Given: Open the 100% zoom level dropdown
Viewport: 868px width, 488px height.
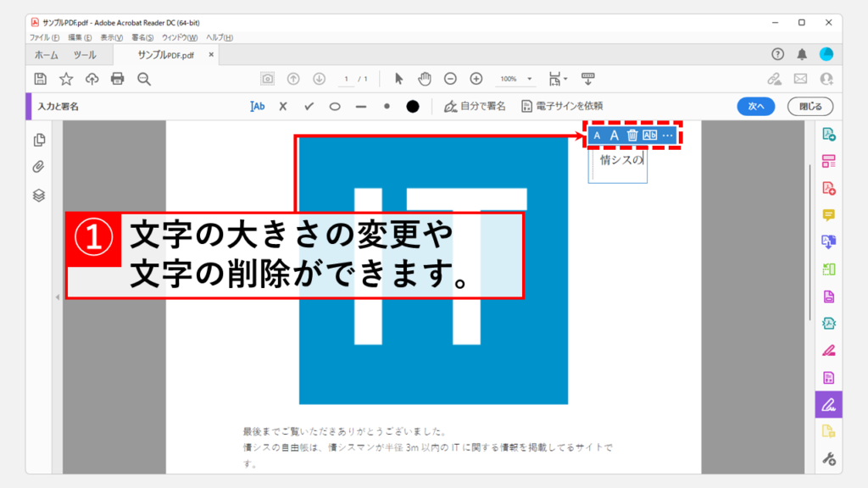Looking at the screenshot, I should (515, 79).
